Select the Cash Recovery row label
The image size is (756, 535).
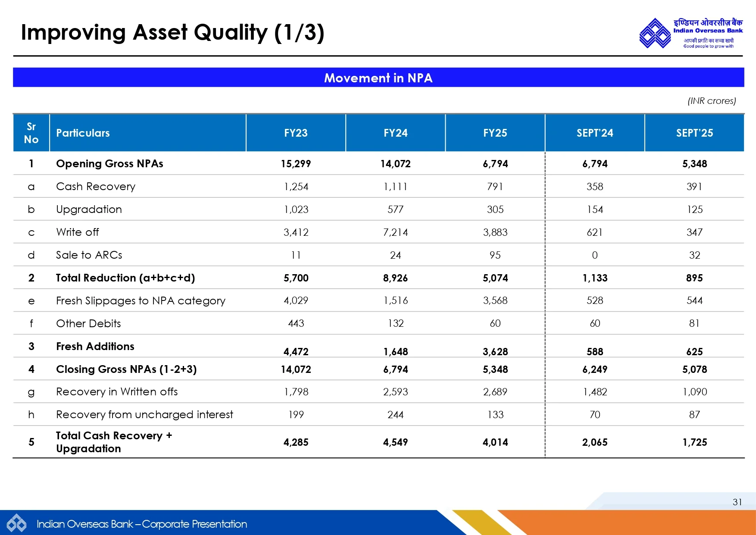point(96,187)
